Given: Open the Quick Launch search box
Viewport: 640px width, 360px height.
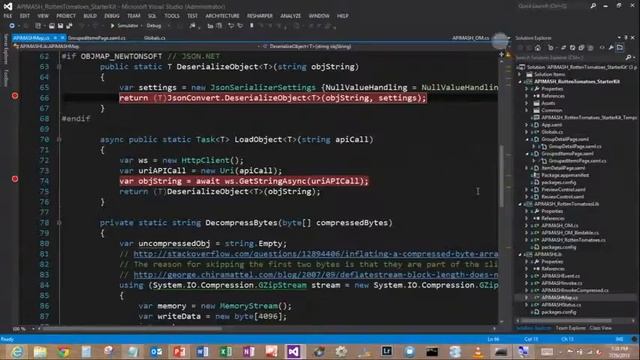Looking at the screenshot, I should point(553,6).
